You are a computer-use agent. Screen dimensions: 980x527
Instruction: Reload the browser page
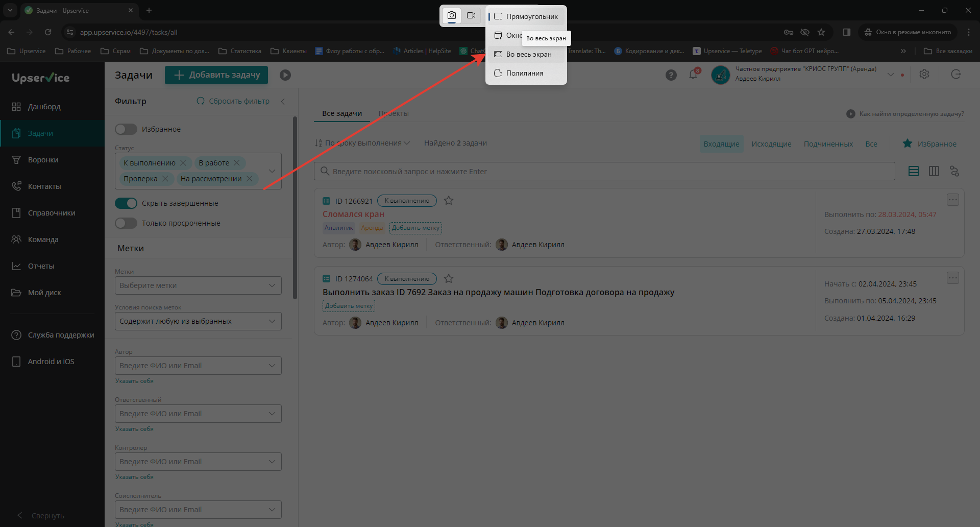(x=48, y=32)
